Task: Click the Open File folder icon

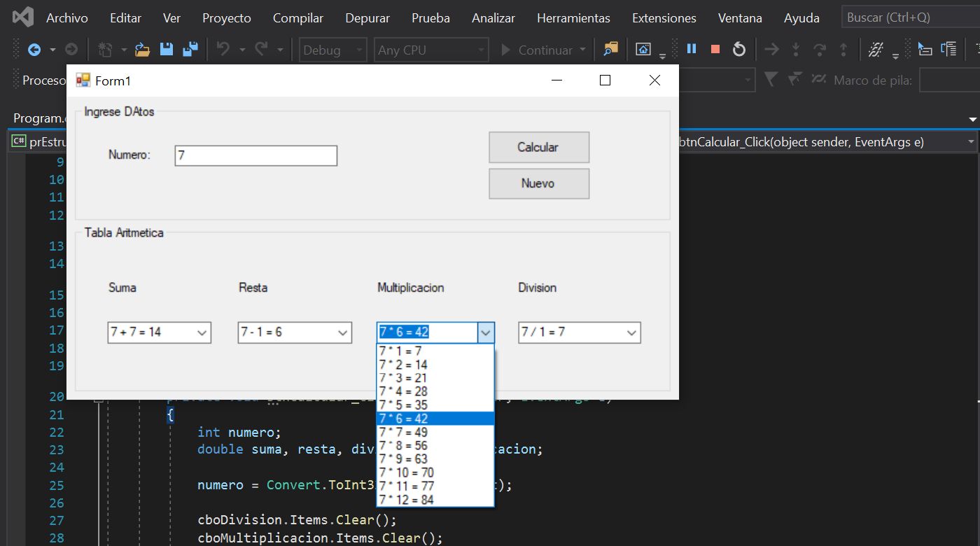Action: [142, 49]
